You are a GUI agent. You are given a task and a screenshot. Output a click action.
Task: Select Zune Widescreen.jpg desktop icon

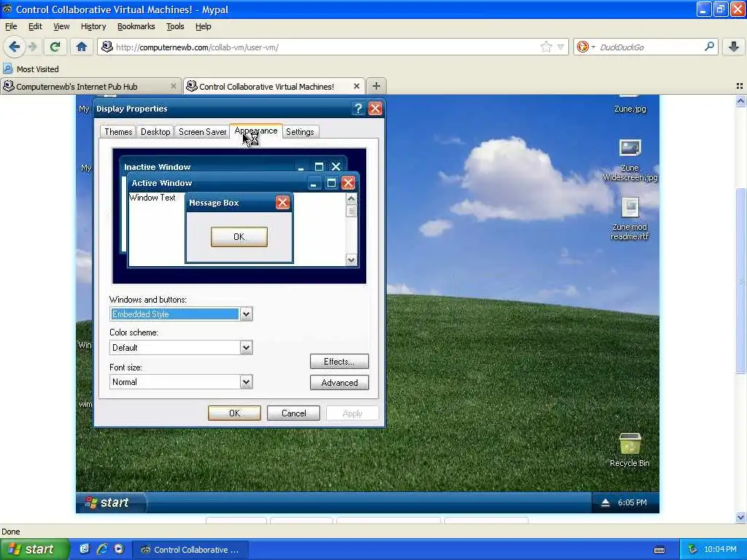point(630,160)
